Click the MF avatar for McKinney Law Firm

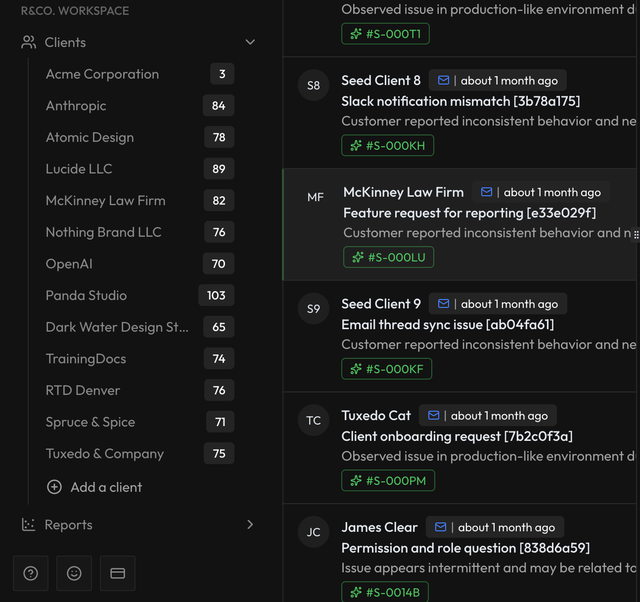tap(316, 197)
